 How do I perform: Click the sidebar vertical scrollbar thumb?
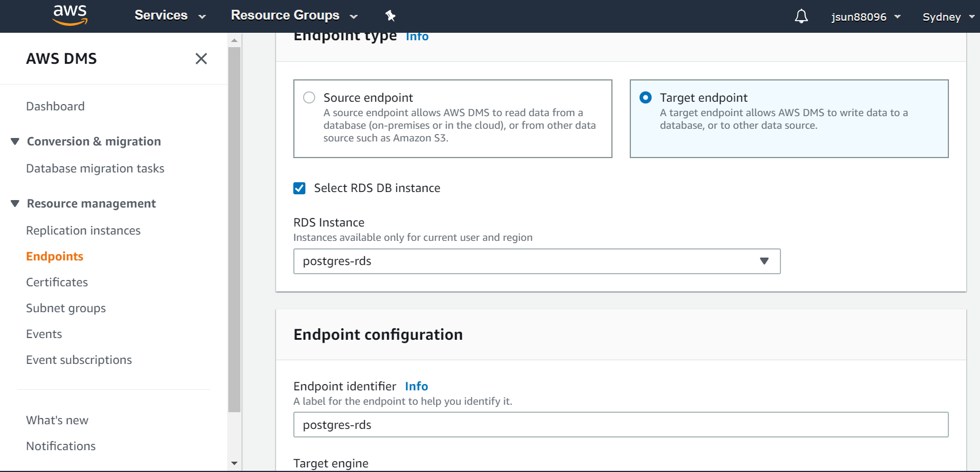click(x=234, y=230)
